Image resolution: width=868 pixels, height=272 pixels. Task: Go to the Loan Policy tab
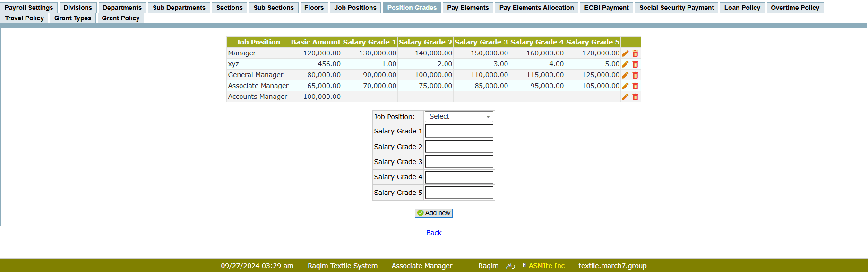point(742,8)
